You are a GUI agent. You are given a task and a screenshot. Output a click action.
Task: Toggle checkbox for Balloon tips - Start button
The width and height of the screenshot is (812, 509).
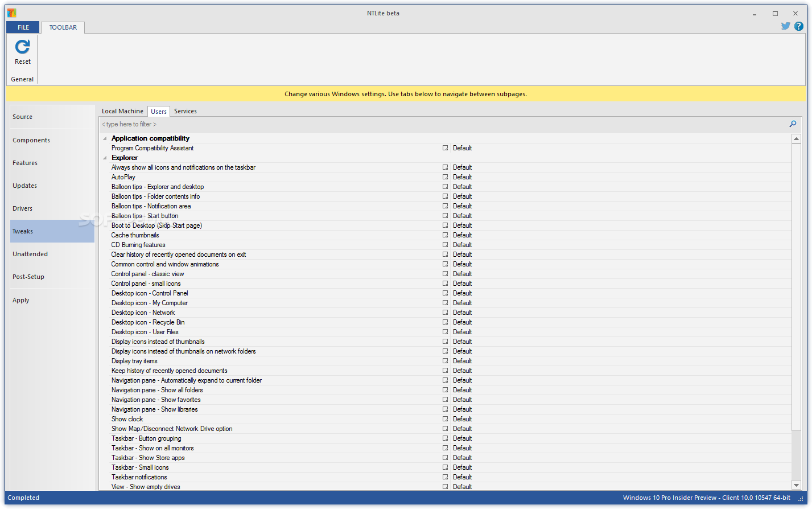point(445,216)
